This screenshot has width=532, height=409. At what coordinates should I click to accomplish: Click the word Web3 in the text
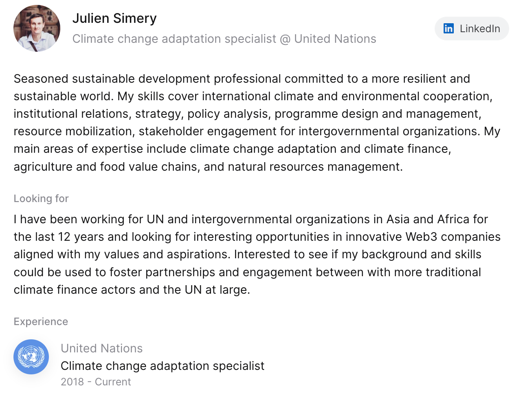[x=421, y=237]
